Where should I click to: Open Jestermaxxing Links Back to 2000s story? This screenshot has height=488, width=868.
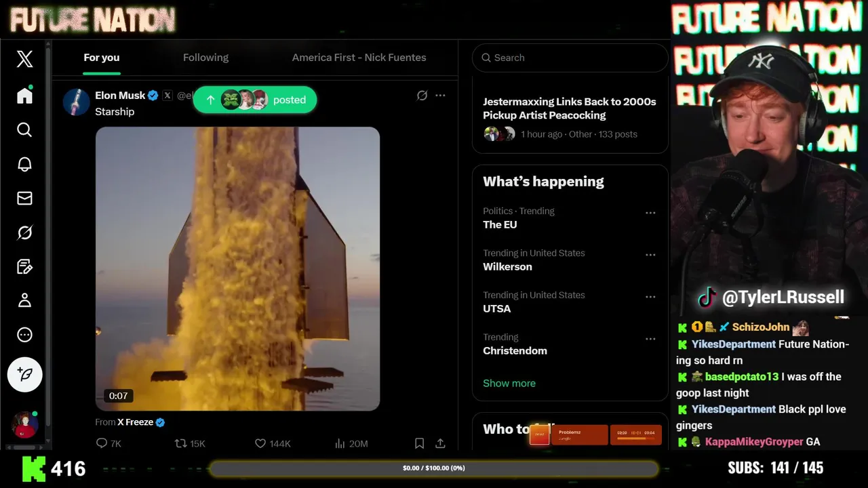click(570, 108)
